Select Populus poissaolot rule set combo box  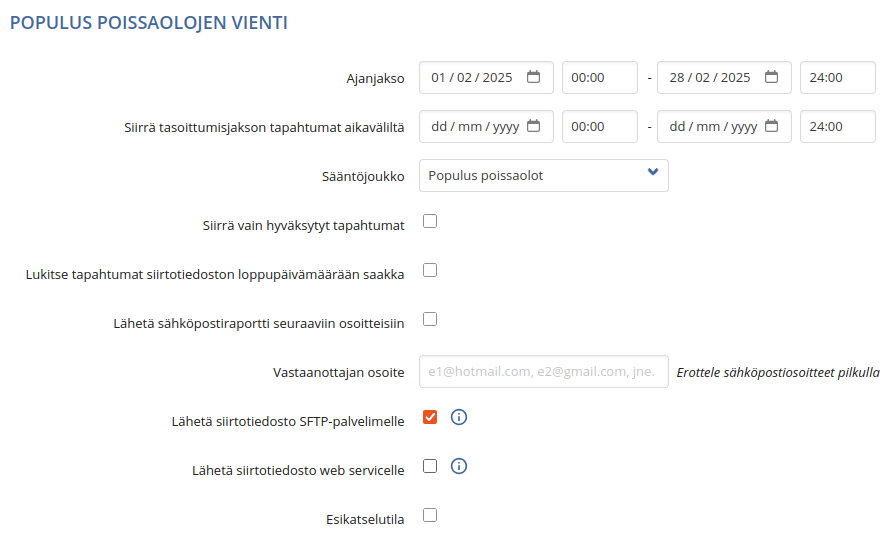pos(543,175)
